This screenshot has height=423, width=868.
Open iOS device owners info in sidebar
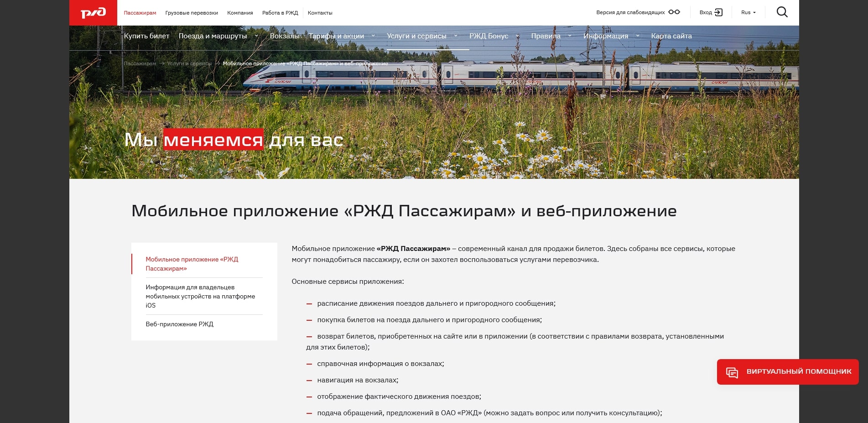[x=200, y=296]
